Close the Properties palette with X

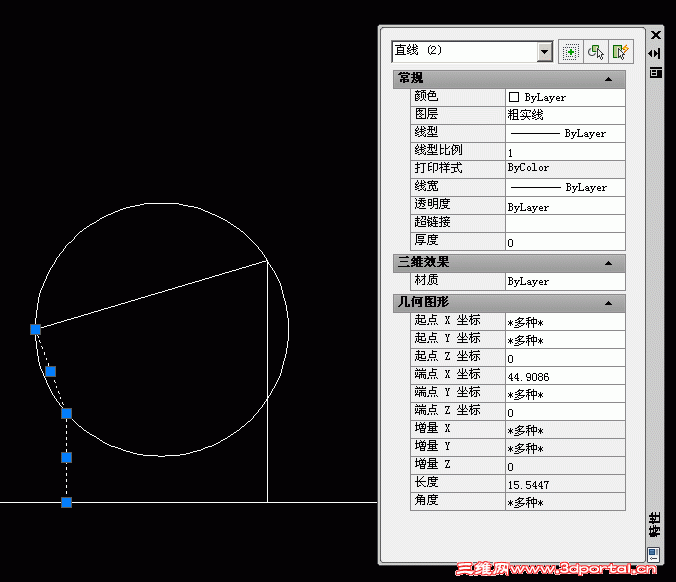point(656,35)
